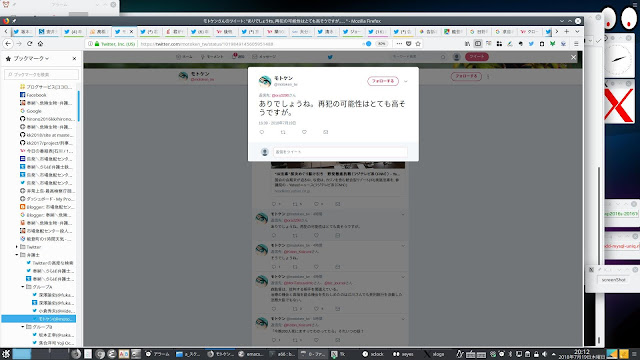Viewport: 640px width, 360px height.
Task: Click the volume icon in the system tray
Action: [x=544, y=354]
